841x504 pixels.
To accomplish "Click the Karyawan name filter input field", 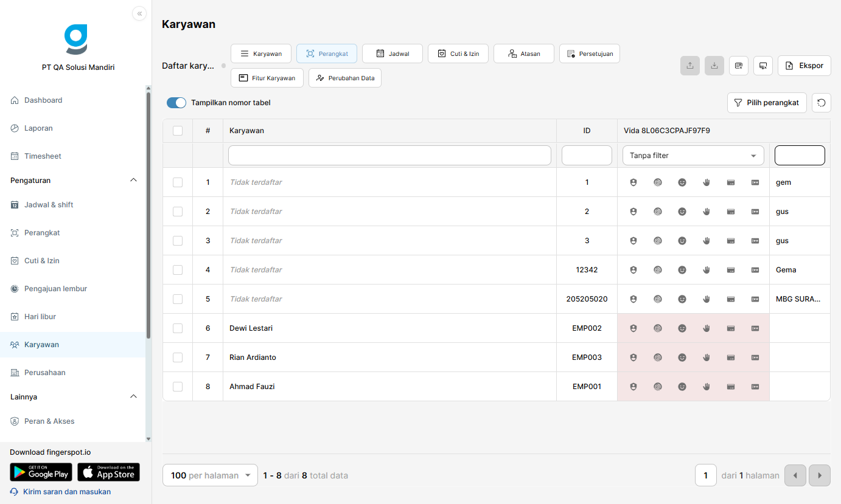I will point(389,156).
